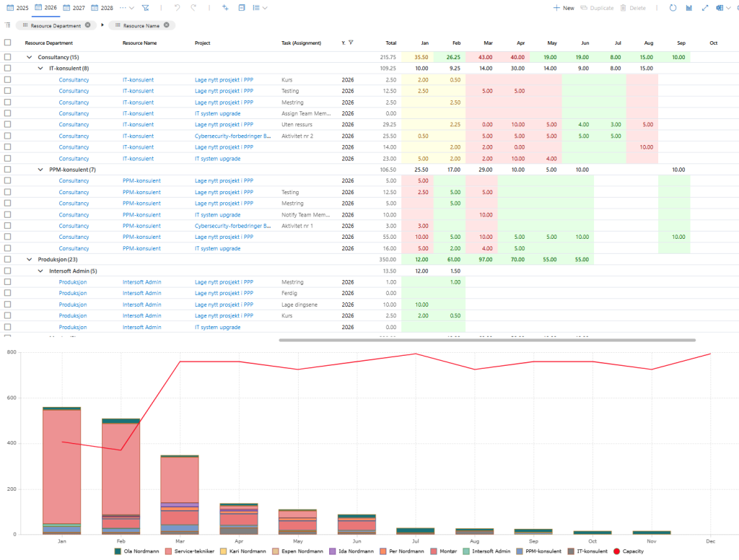739x560 pixels.
Task: Click the add-row plus icon in toolbar
Action: click(225, 7)
